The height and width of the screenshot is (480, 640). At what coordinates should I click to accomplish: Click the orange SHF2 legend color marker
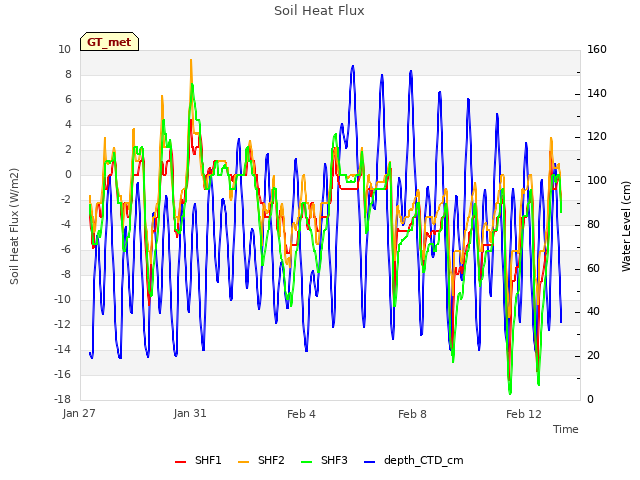243,462
